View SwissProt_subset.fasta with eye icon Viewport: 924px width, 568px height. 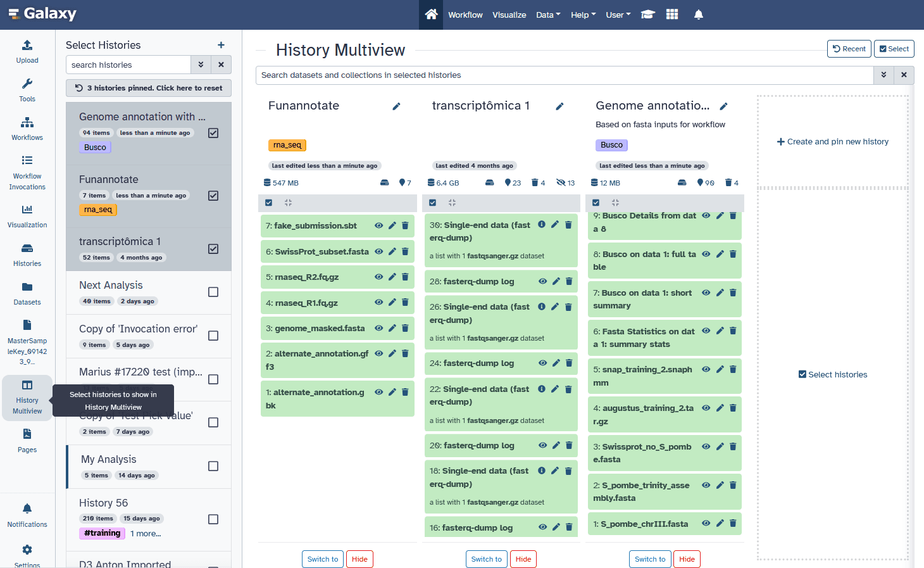[378, 251]
